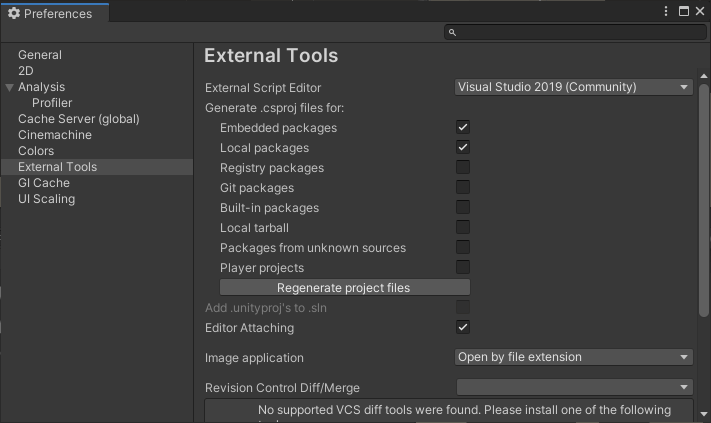
Task: Click the vertical scrollbar thumb
Action: [704, 200]
